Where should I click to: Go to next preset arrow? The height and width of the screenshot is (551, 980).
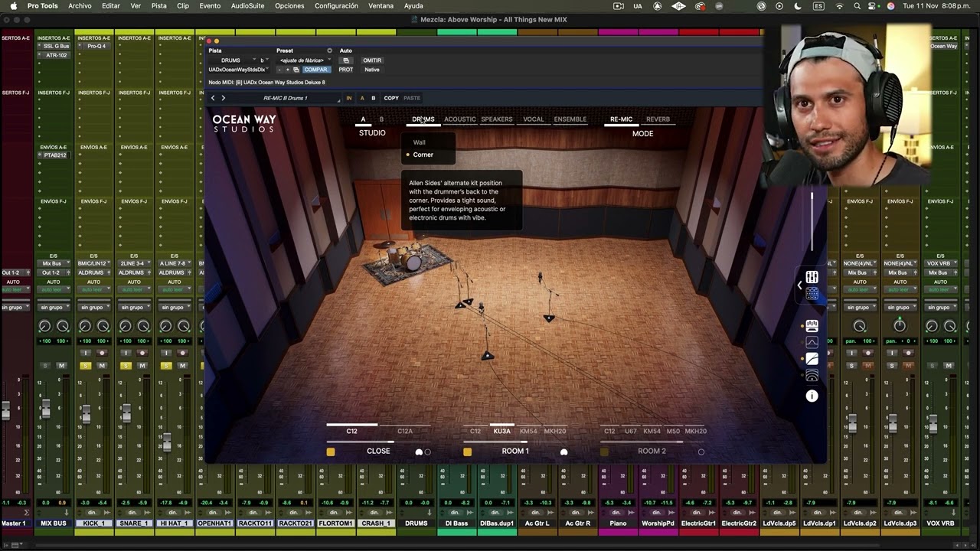coord(223,98)
